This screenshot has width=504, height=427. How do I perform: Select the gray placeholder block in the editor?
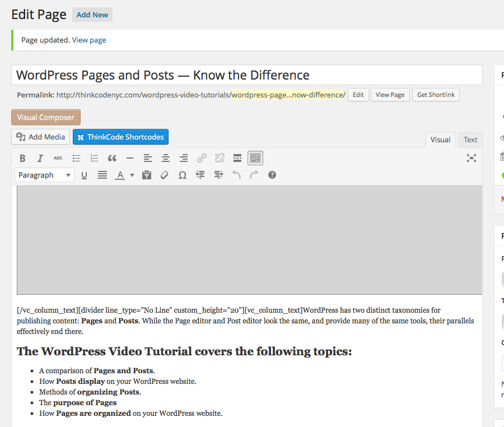[x=249, y=240]
